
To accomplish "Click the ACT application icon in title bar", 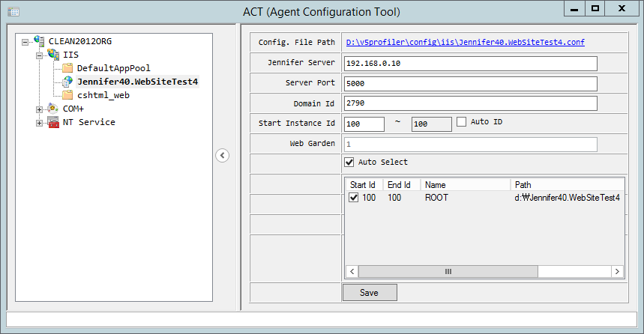I will point(13,13).
